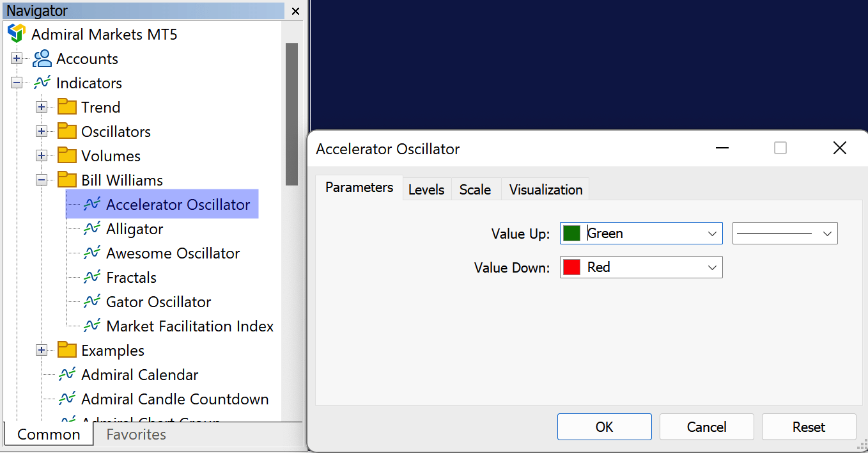Screen dimensions: 868x453
Task: Switch to the Visualization tab
Action: (546, 189)
